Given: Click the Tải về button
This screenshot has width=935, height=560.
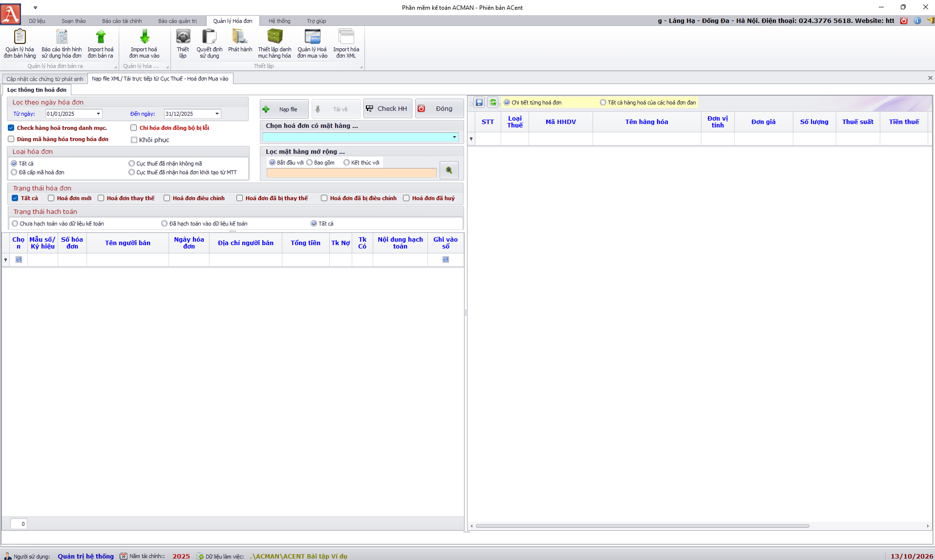Looking at the screenshot, I should [x=336, y=109].
